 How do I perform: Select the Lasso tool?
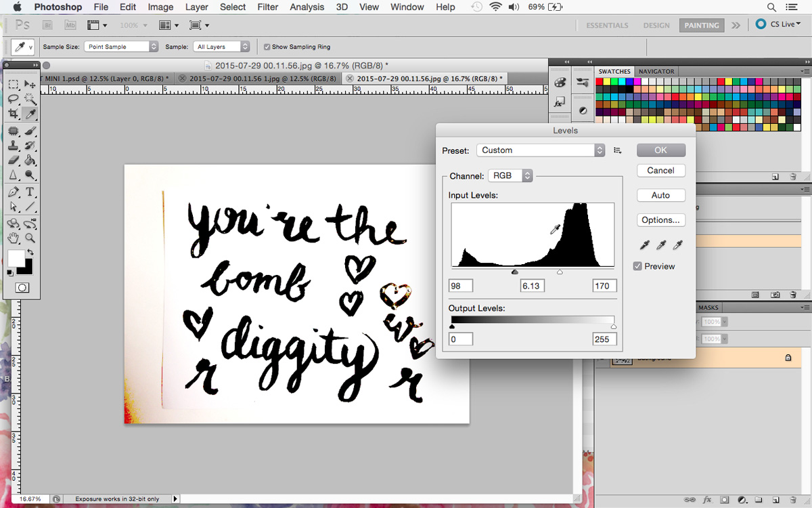click(13, 99)
